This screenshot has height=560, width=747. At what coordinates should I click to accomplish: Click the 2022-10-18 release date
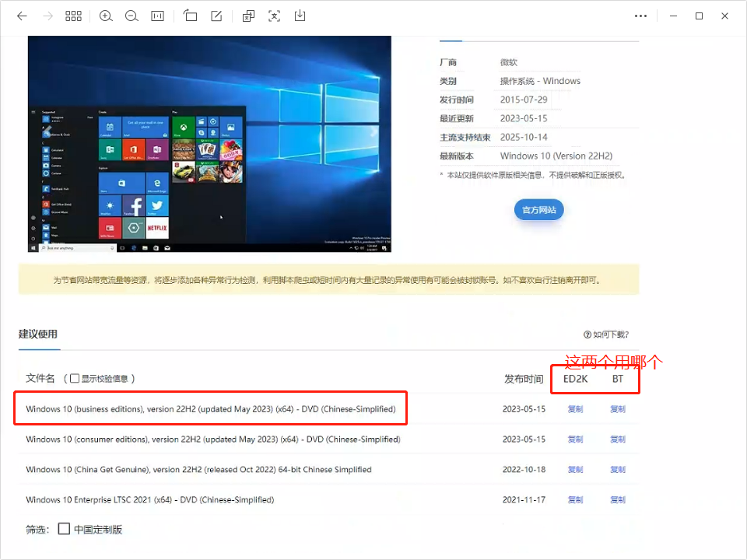pyautogui.click(x=524, y=470)
